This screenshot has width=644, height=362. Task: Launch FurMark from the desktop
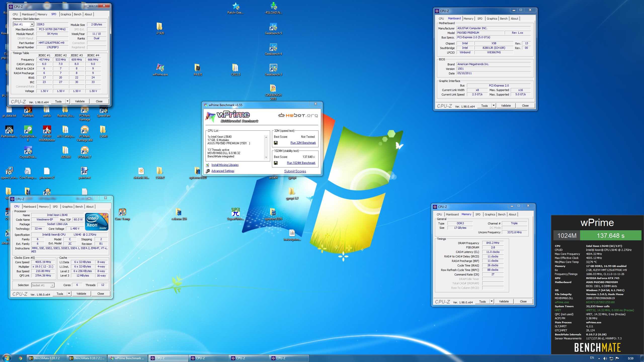click(28, 112)
